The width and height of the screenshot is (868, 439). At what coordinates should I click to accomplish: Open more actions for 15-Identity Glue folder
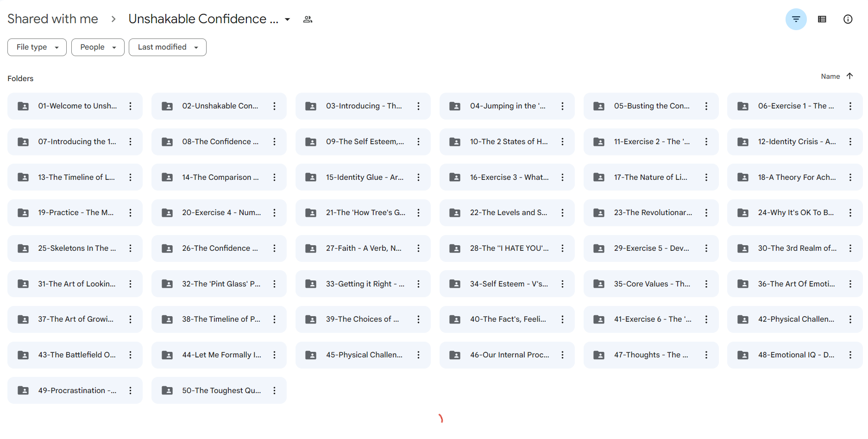419,177
